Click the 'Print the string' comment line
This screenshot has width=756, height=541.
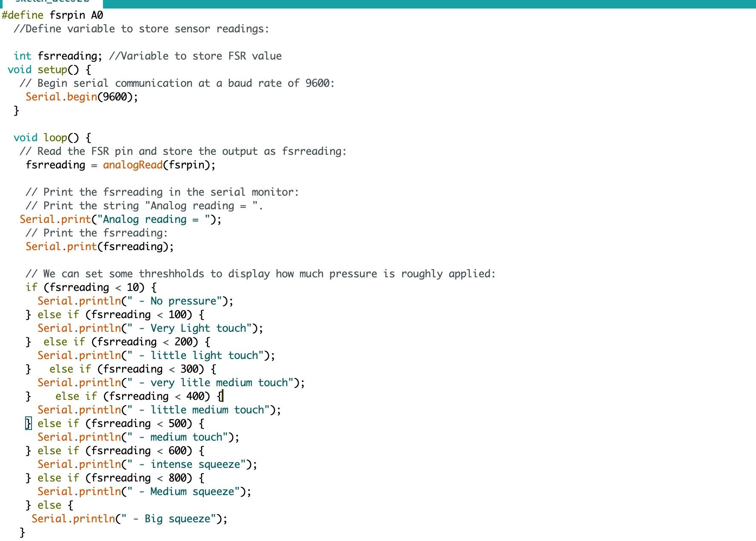click(144, 206)
